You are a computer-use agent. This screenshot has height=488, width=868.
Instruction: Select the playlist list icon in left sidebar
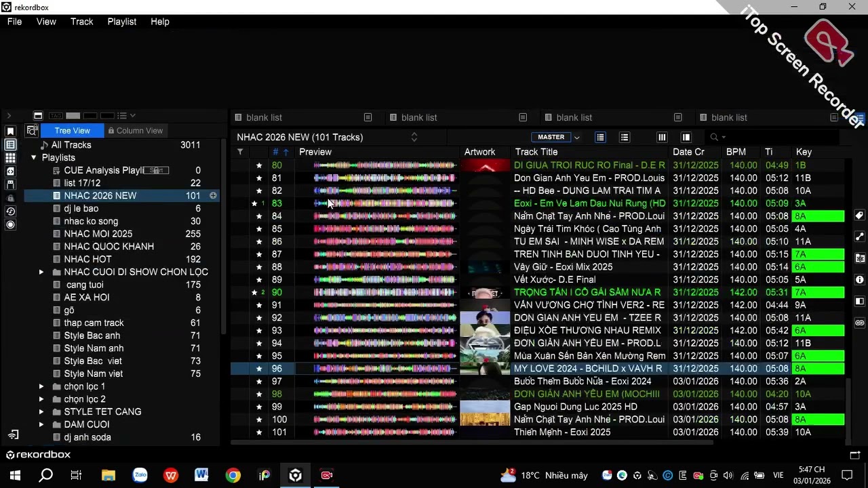[10, 144]
